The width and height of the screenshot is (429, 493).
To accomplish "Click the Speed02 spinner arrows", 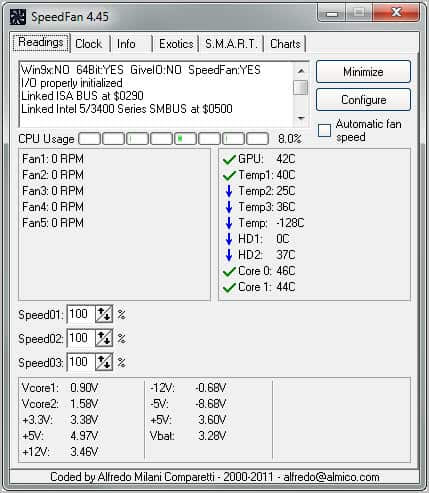I will pos(104,338).
